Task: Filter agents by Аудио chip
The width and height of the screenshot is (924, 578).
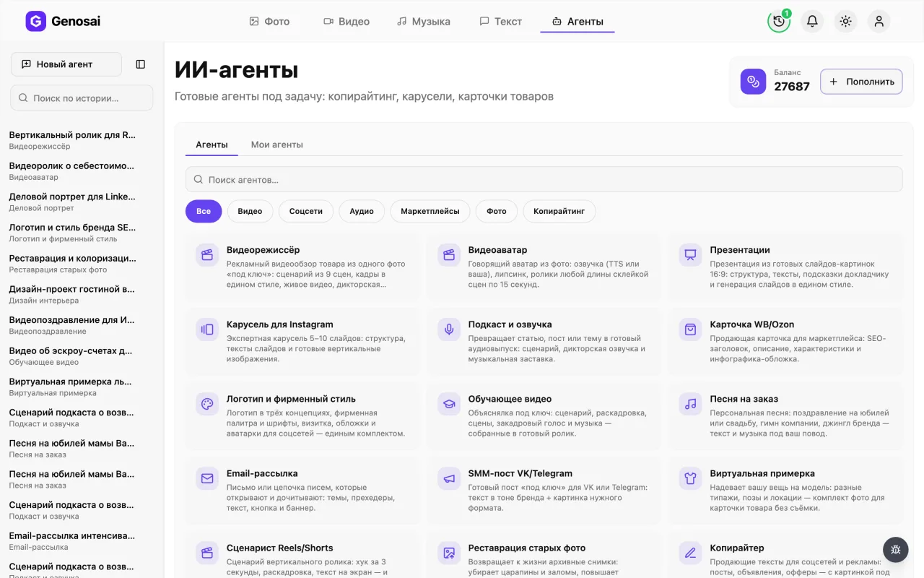Action: 362,211
